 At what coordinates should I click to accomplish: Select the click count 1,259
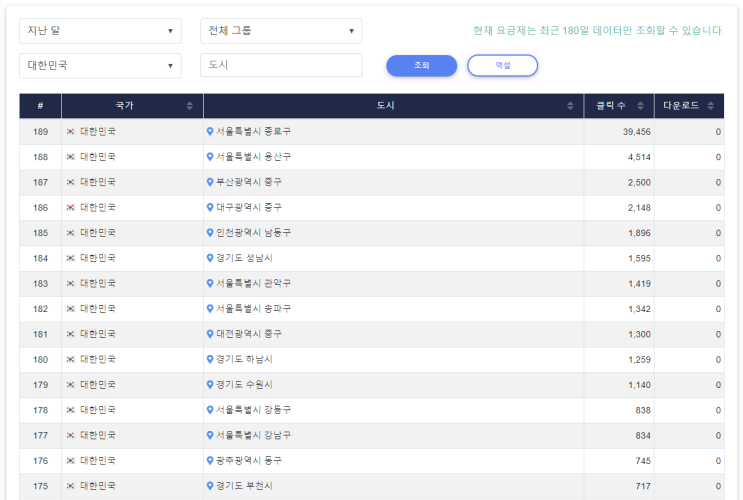click(x=639, y=360)
